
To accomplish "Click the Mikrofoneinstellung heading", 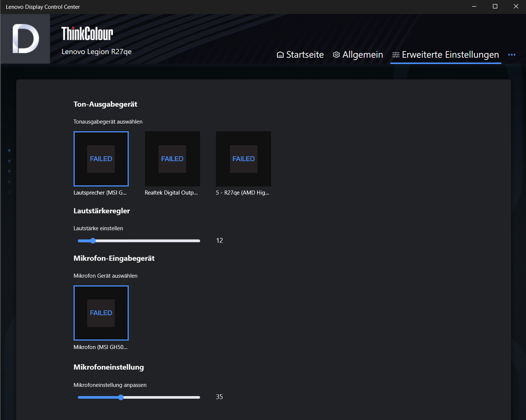I will coord(109,367).
